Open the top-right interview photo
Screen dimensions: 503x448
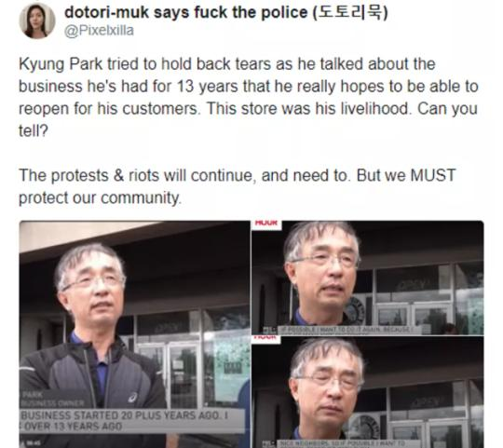[x=368, y=278]
